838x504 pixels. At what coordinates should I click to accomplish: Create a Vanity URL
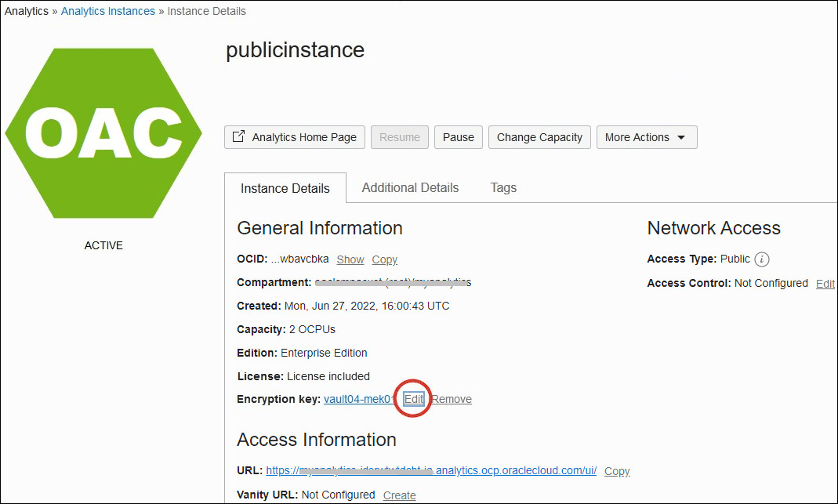399,495
